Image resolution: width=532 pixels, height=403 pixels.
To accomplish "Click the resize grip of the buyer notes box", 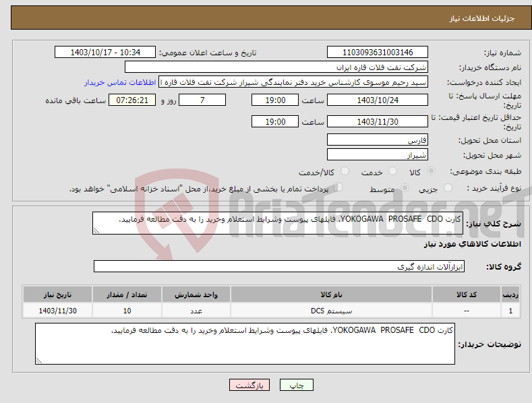I will (x=39, y=361).
